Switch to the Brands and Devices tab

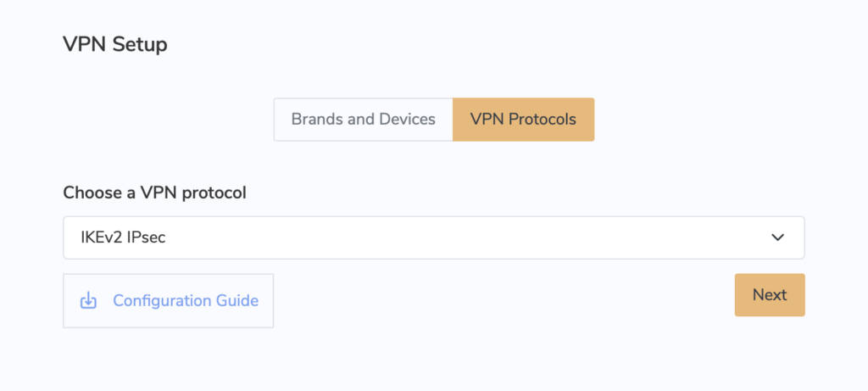tap(363, 120)
